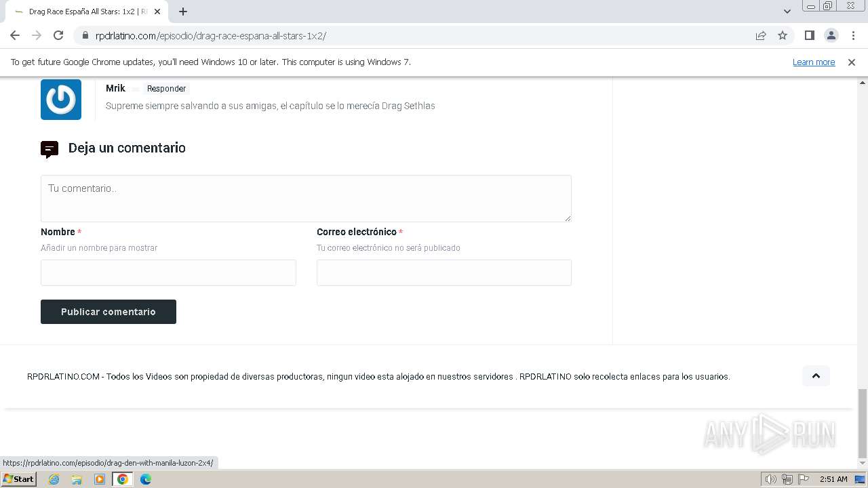Click the site lock icon in address bar
Image resolution: width=868 pixels, height=488 pixels.
coord(85,36)
